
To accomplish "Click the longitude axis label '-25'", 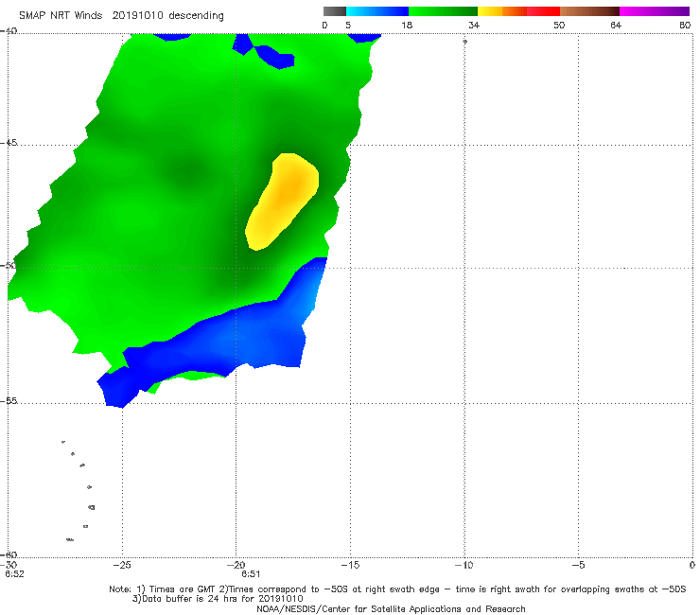I will 122,565.
